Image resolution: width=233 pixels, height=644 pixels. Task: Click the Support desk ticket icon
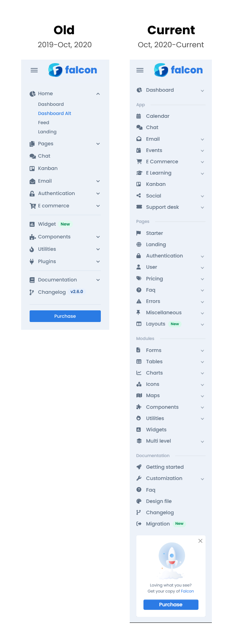click(139, 207)
